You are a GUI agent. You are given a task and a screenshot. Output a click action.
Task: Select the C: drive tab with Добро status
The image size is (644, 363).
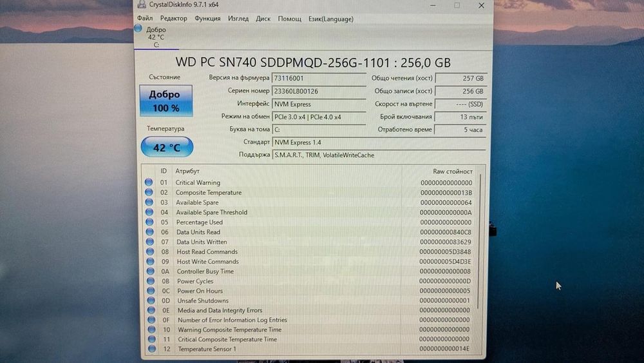tap(156, 37)
